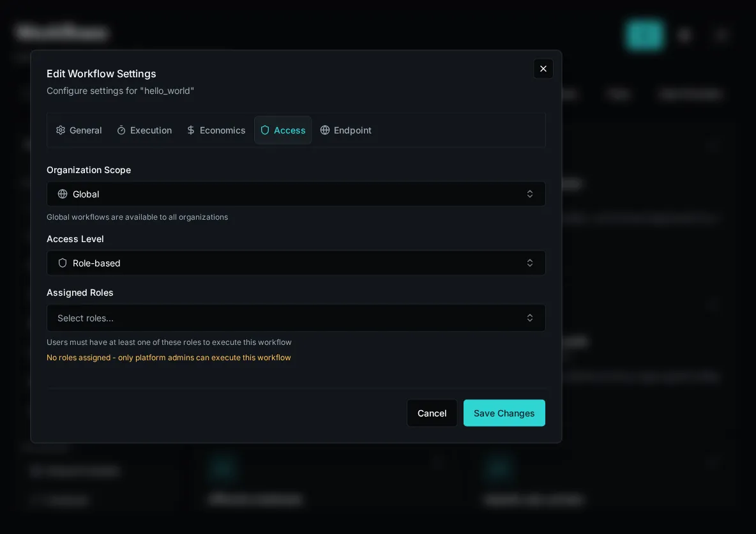The image size is (756, 534).
Task: Click the shield icon beside Role-based
Action: click(x=63, y=263)
